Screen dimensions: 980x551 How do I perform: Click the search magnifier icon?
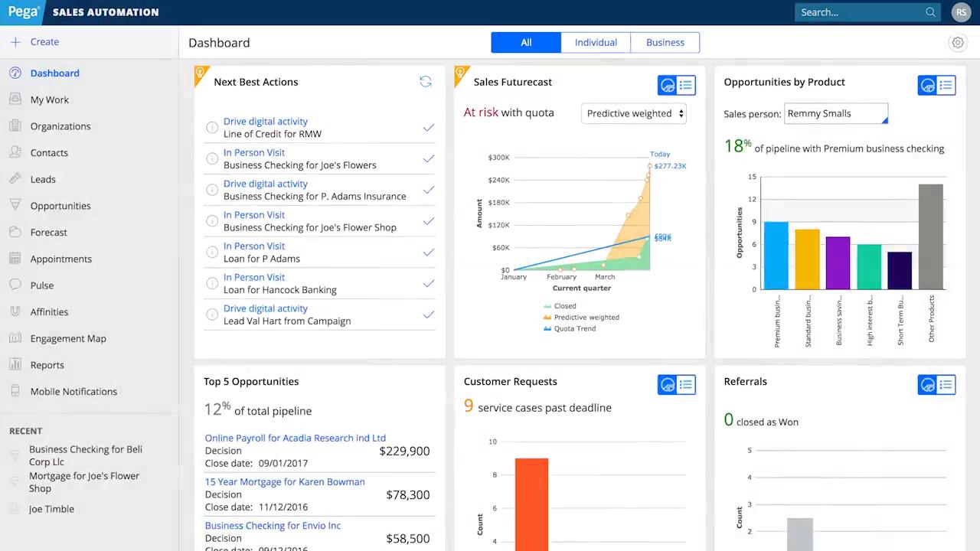coord(930,12)
